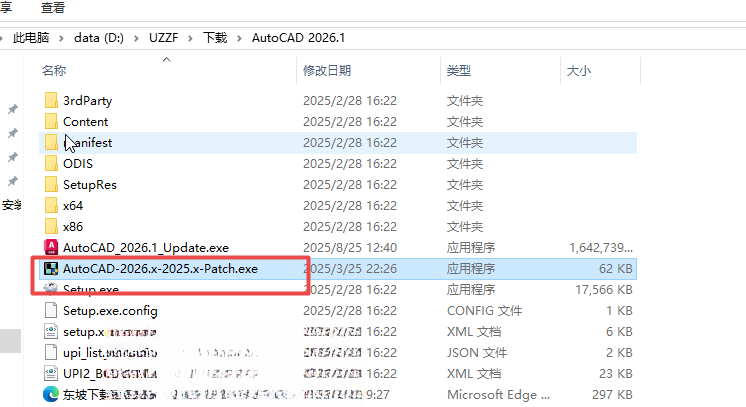Click JSON 文件 type cell
Screen dimensions: 746x407
coord(477,352)
